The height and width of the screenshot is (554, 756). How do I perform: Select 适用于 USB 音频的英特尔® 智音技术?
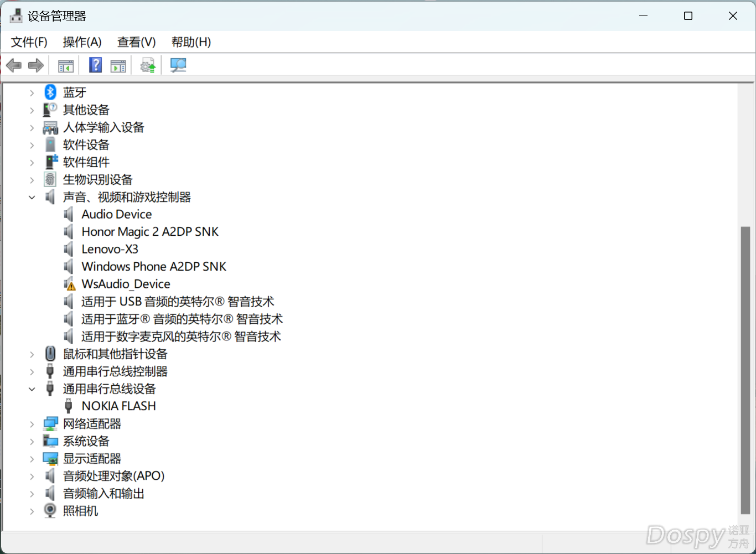pos(178,302)
